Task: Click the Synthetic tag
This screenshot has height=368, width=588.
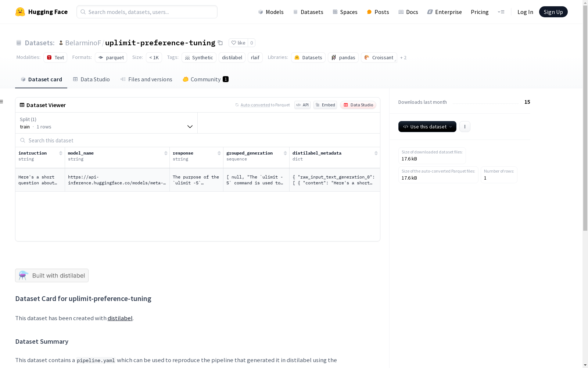Action: [199, 57]
